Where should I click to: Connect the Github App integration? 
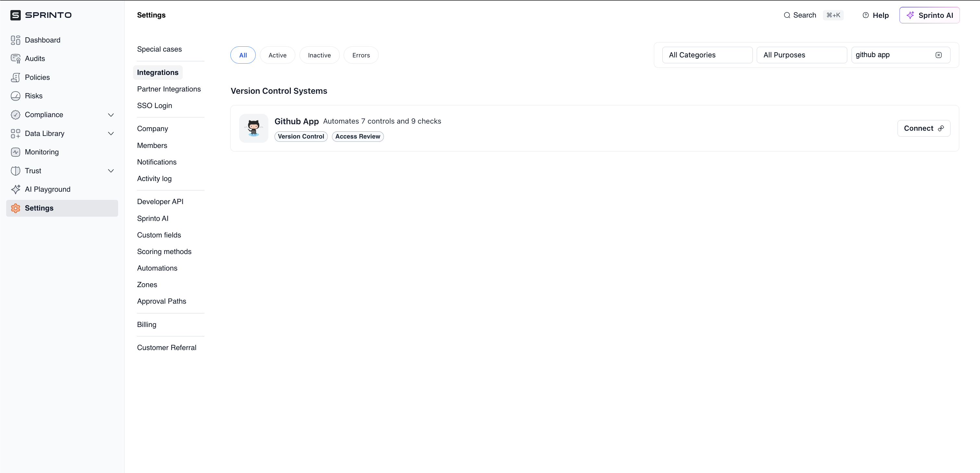[923, 128]
